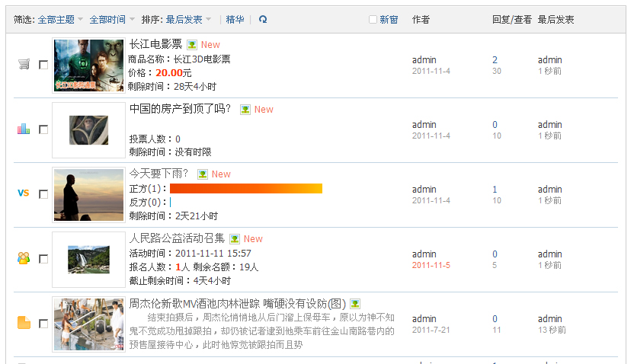Click the 活动时间:2011-11-11 15:57 line
Viewport: 634px width, 364px height.
[x=190, y=254]
